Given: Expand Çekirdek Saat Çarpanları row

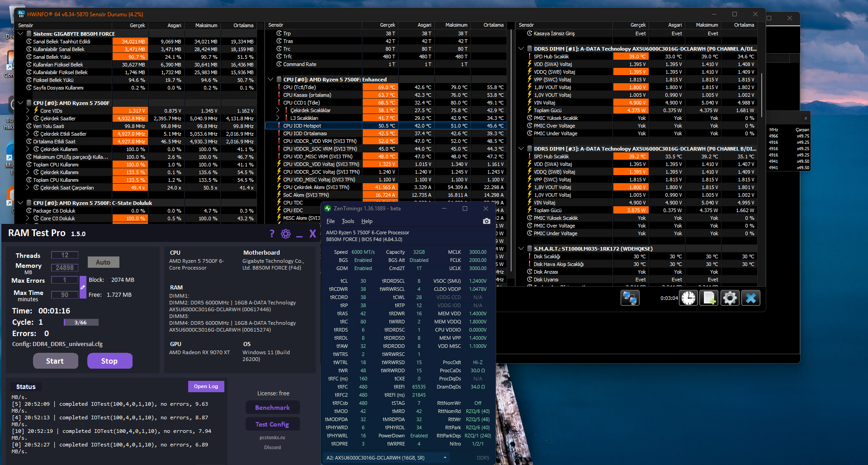Looking at the screenshot, I should 28,187.
